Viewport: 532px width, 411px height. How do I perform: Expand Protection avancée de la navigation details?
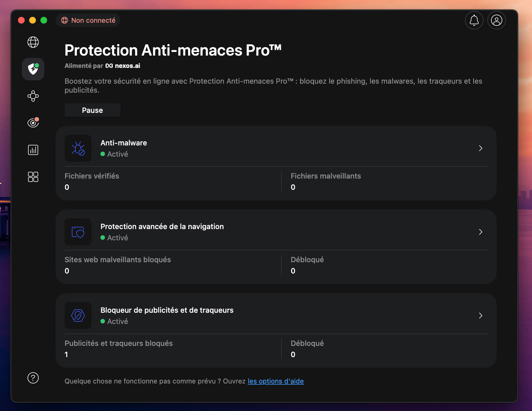click(x=481, y=232)
